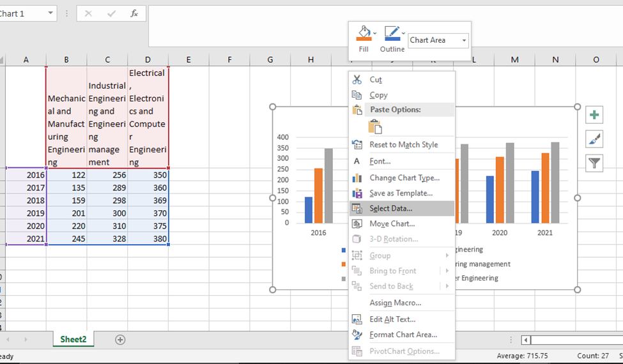The image size is (623, 364).
Task: Click the Chart Filters funnel button
Action: [x=594, y=163]
